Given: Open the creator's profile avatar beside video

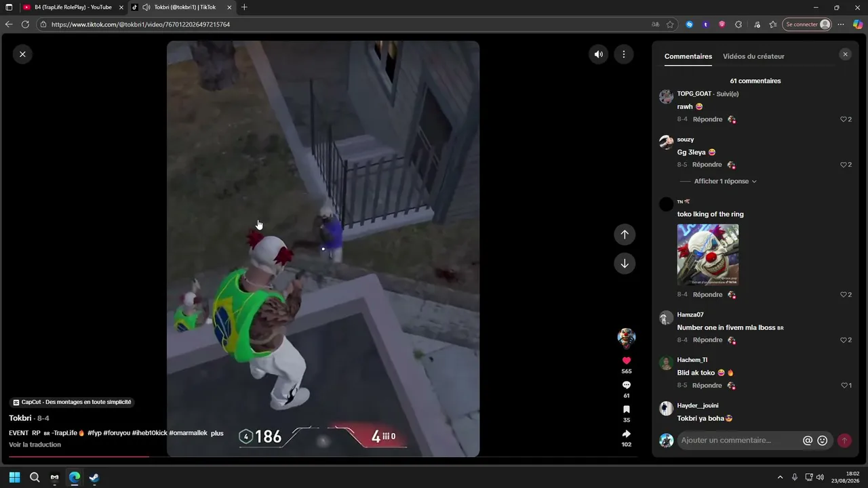Looking at the screenshot, I should coord(626,338).
